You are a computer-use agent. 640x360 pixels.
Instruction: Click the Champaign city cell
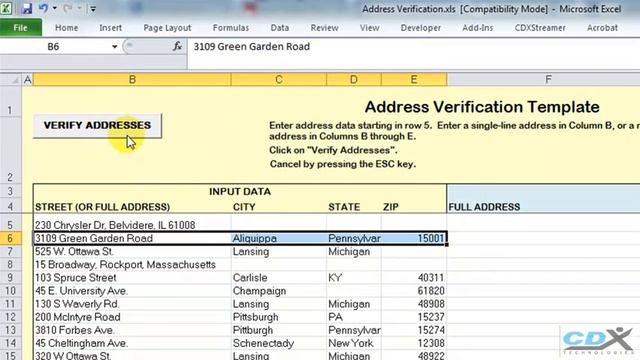[x=279, y=291]
